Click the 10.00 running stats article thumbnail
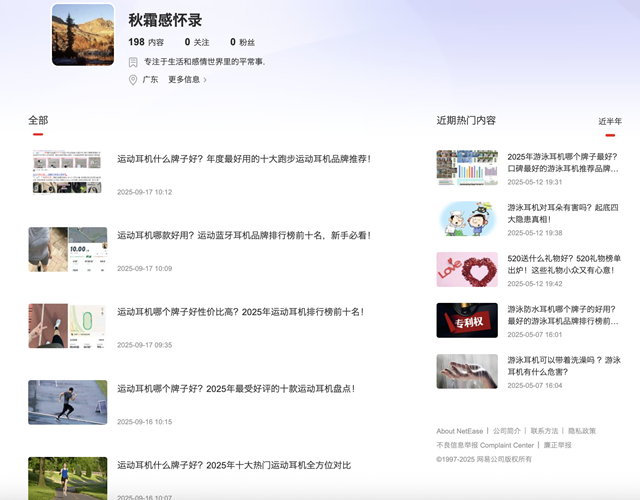This screenshot has width=640, height=500. tap(68, 249)
